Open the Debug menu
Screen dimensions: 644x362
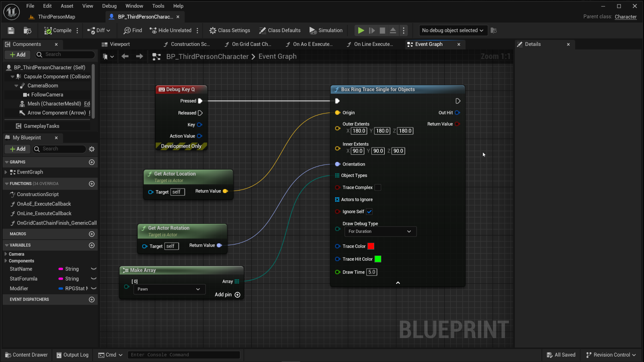click(x=109, y=6)
